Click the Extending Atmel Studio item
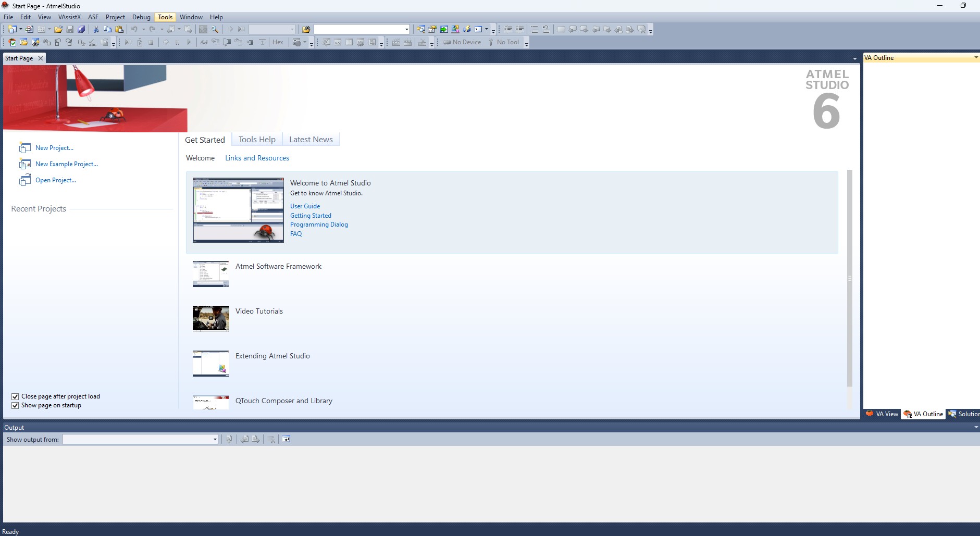The height and width of the screenshot is (536, 980). pyautogui.click(x=272, y=356)
